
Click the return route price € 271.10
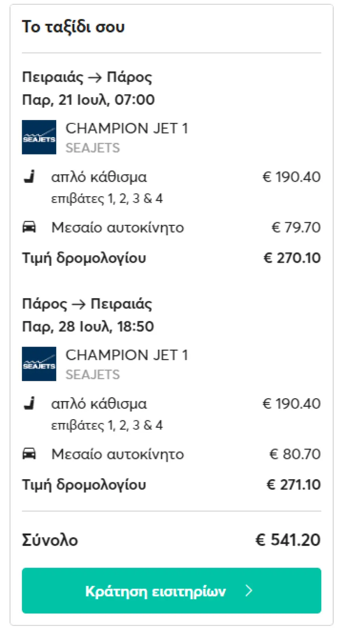[x=293, y=485]
